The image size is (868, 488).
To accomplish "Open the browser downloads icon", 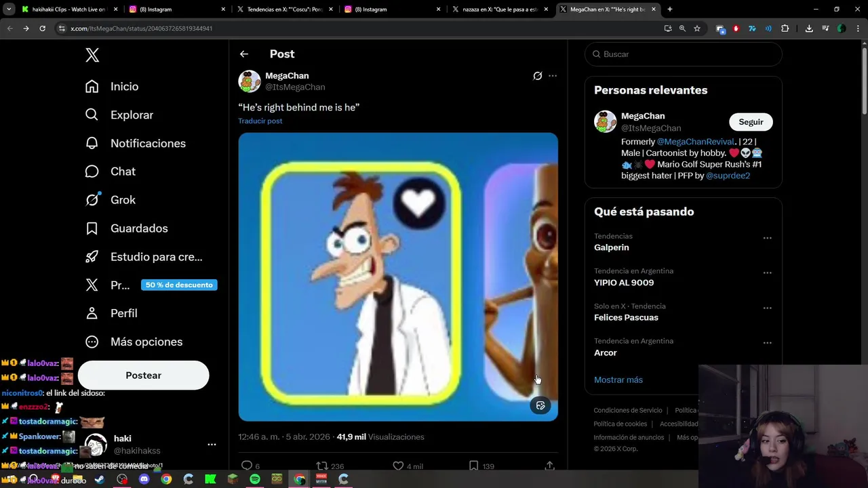I will coord(809,28).
